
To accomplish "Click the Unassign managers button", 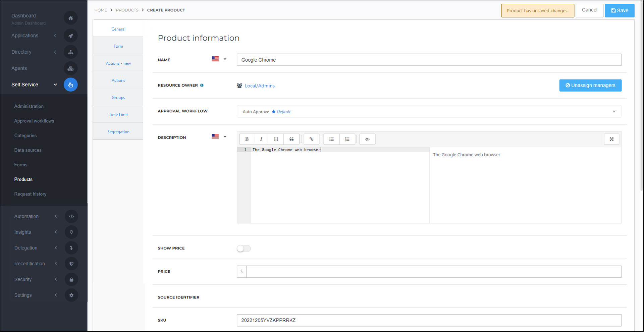I will click(590, 86).
